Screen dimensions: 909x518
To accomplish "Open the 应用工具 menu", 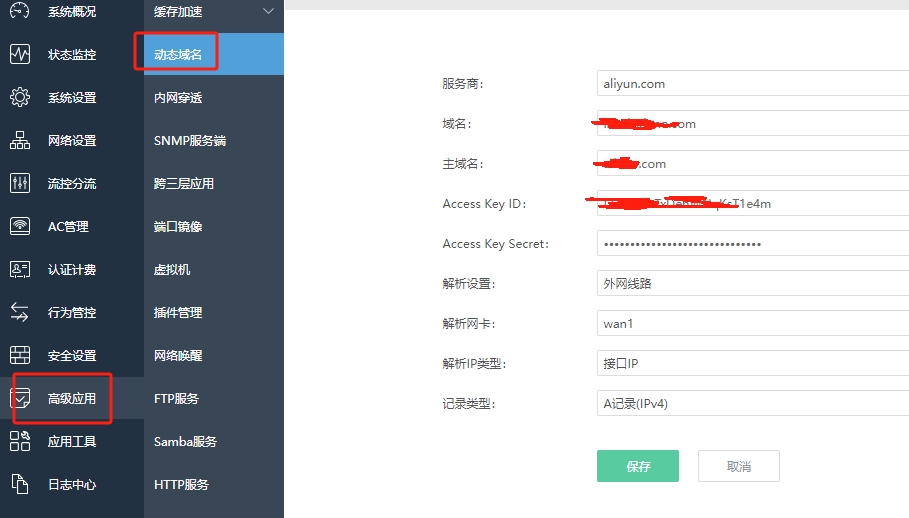I will [72, 441].
